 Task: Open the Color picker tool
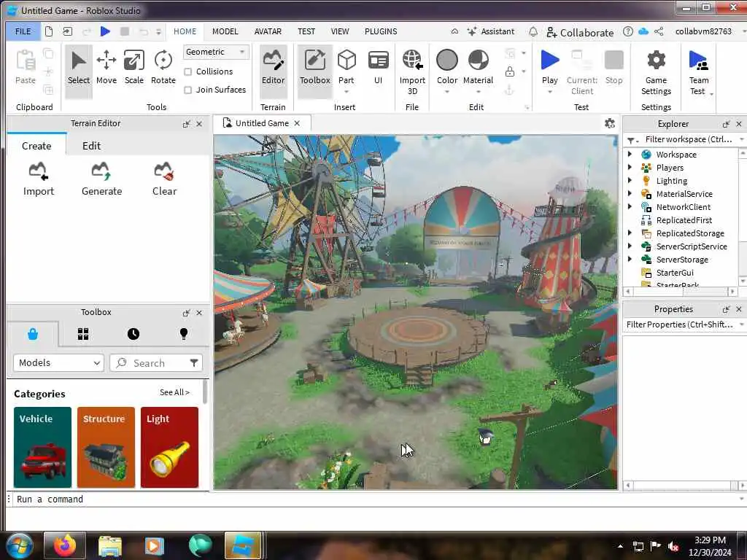coord(447,68)
